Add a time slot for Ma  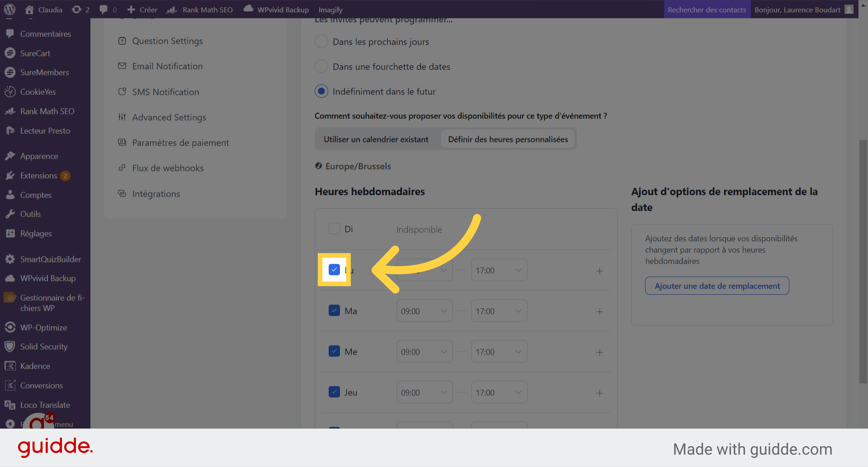pos(600,311)
